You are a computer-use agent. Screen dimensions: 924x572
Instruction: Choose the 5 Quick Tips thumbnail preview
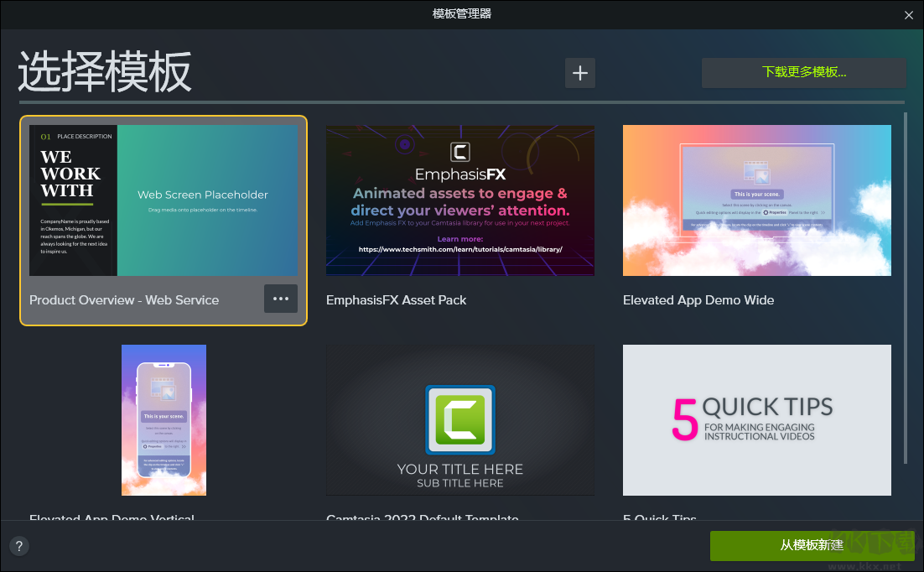pos(756,419)
